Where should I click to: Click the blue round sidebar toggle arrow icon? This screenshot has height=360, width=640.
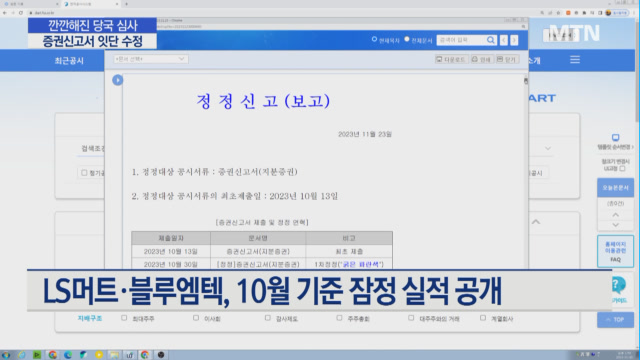pyautogui.click(x=118, y=80)
